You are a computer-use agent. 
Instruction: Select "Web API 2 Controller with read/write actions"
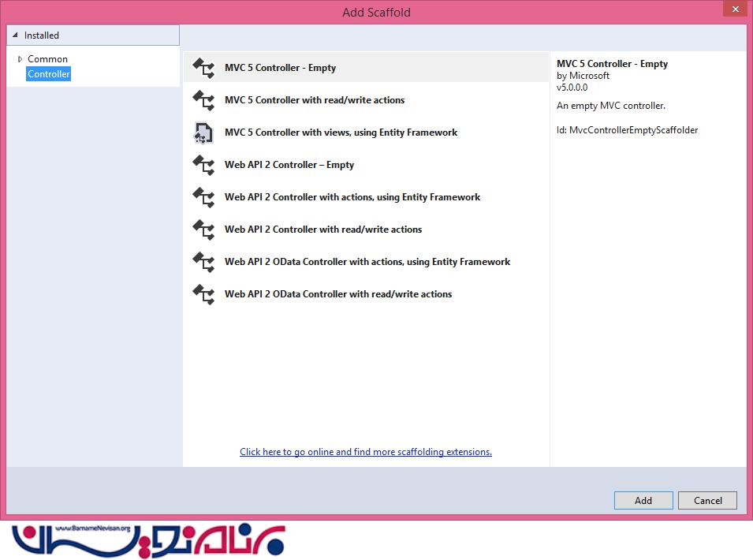[366, 229]
